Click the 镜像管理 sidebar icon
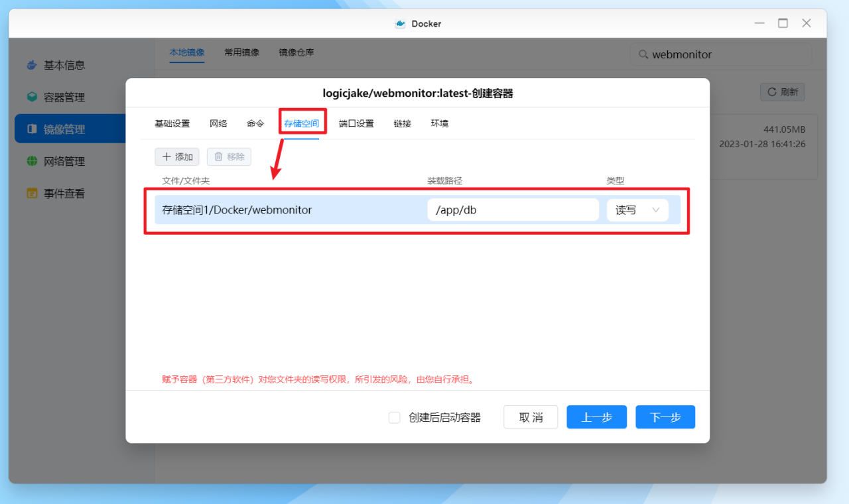The width and height of the screenshot is (849, 504). 31,129
